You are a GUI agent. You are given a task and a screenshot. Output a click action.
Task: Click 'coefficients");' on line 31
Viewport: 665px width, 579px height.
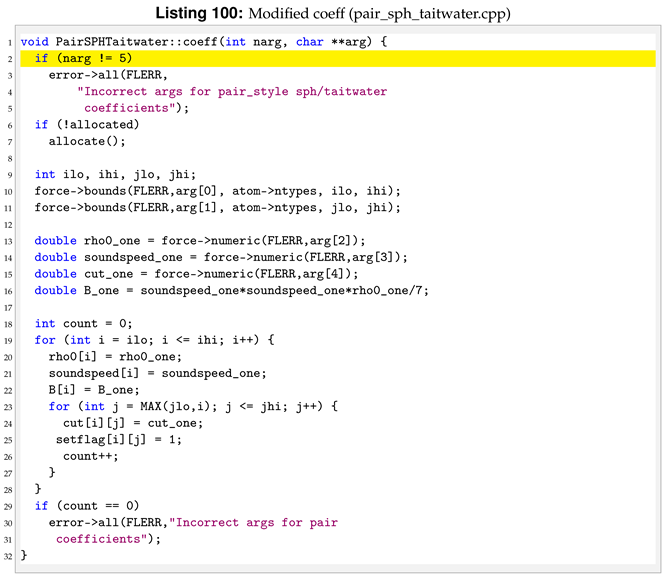[x=109, y=539]
